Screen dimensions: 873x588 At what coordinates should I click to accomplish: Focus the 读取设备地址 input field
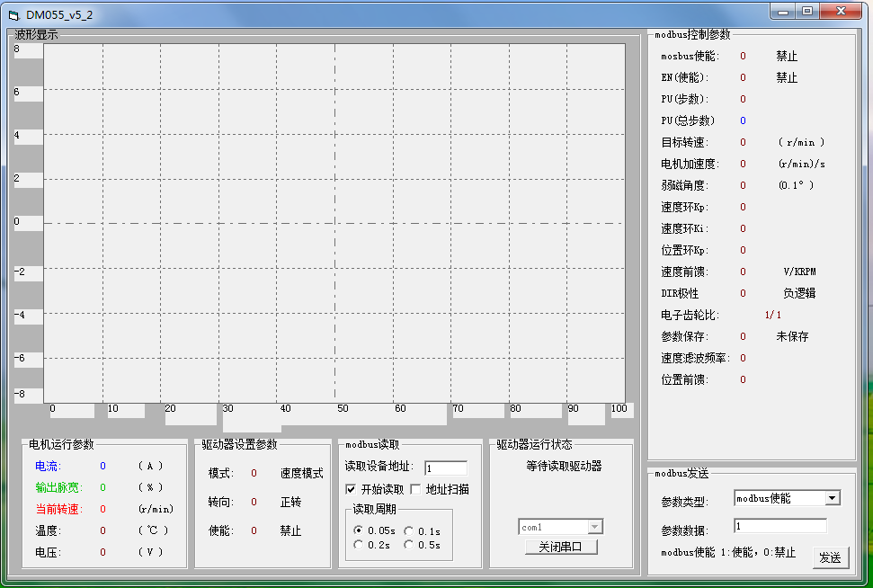445,468
